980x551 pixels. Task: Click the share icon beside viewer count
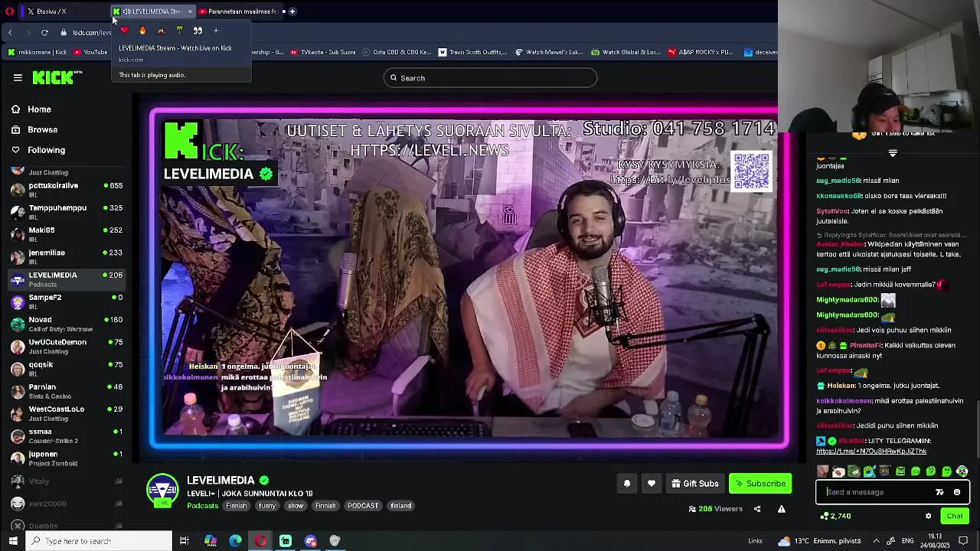(x=757, y=509)
